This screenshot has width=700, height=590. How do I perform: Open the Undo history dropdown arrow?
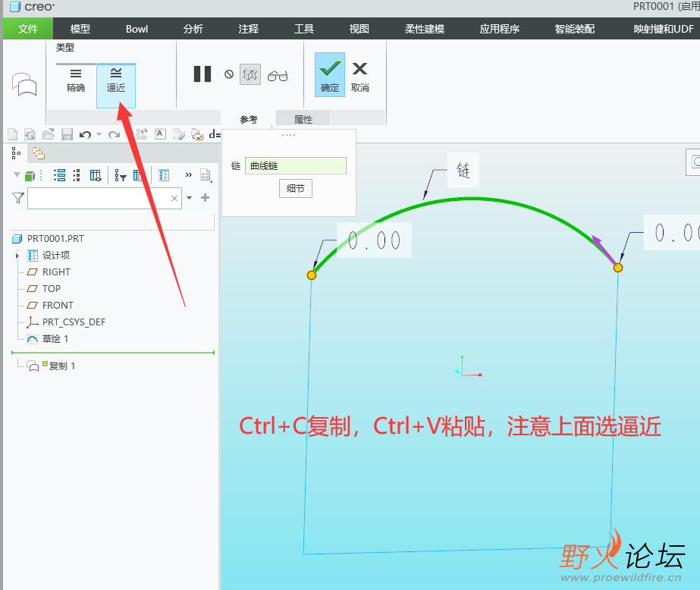point(99,134)
